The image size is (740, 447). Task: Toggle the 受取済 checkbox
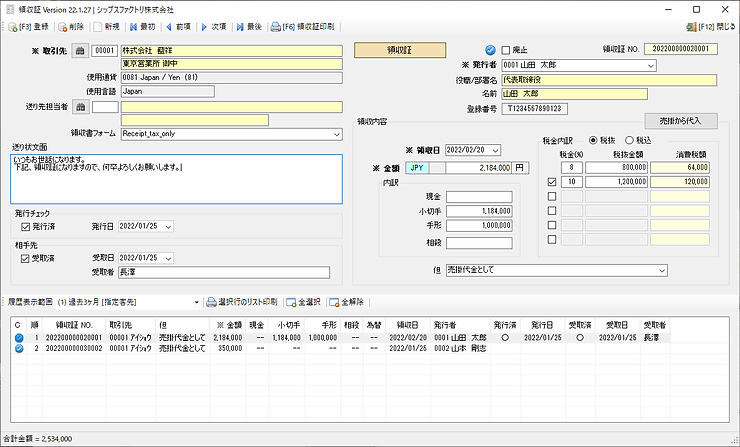[x=25, y=259]
